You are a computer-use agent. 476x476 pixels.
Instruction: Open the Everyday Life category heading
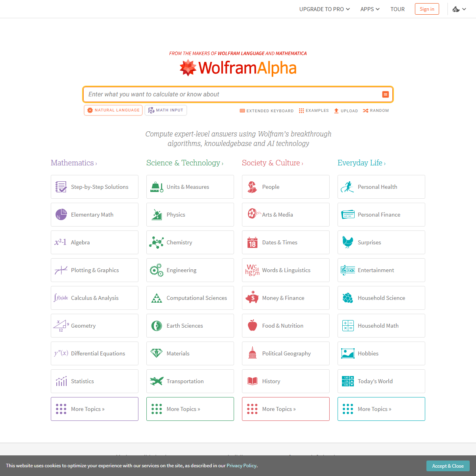coord(361,163)
